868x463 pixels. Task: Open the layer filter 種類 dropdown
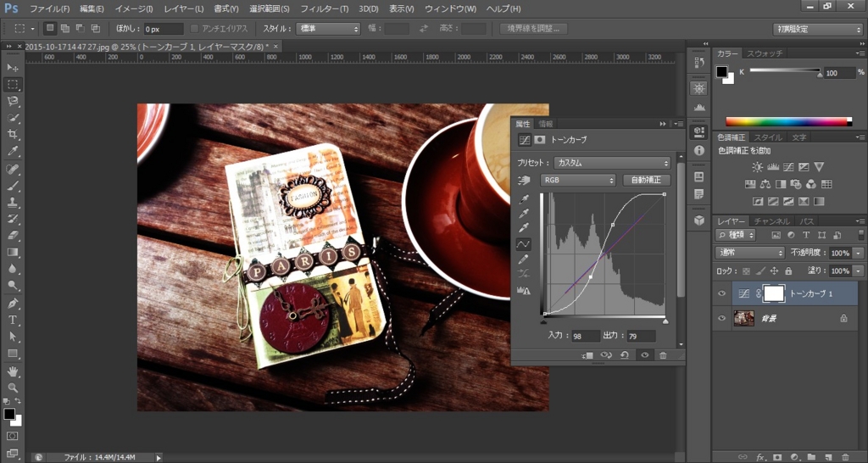click(735, 235)
